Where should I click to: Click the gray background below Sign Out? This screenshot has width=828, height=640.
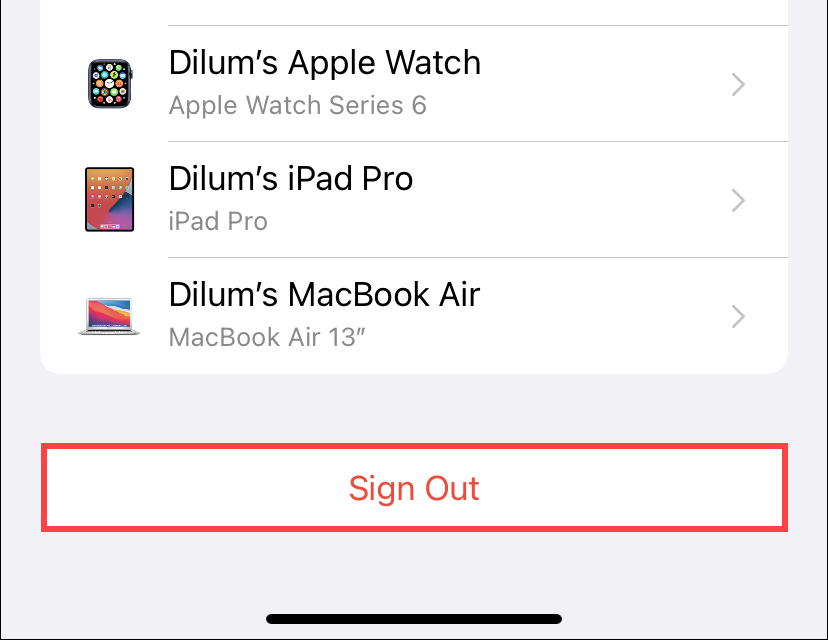coord(415,570)
